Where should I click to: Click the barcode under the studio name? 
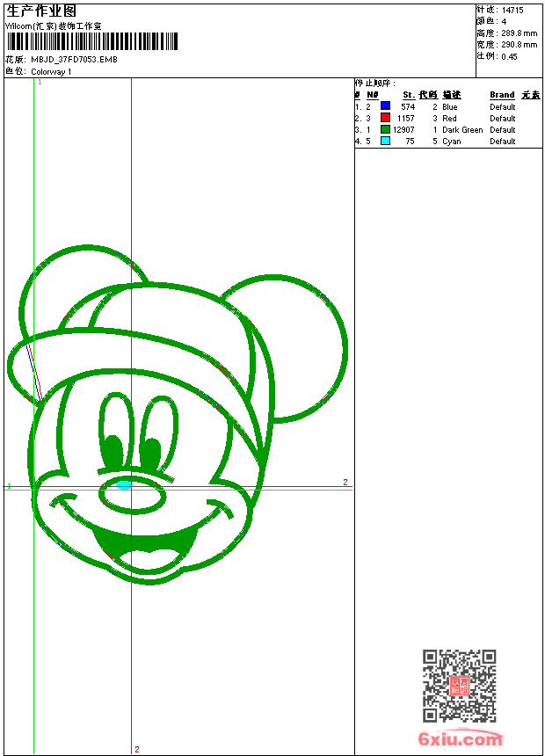tap(92, 42)
